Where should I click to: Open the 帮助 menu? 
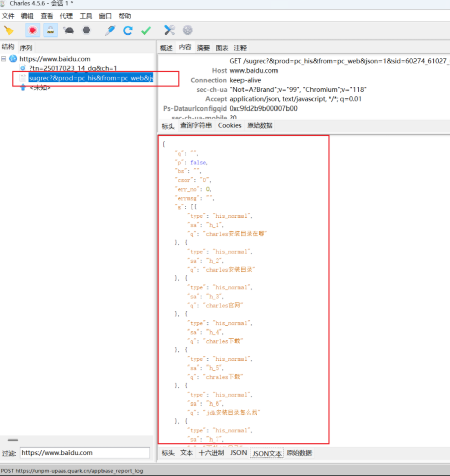(125, 16)
